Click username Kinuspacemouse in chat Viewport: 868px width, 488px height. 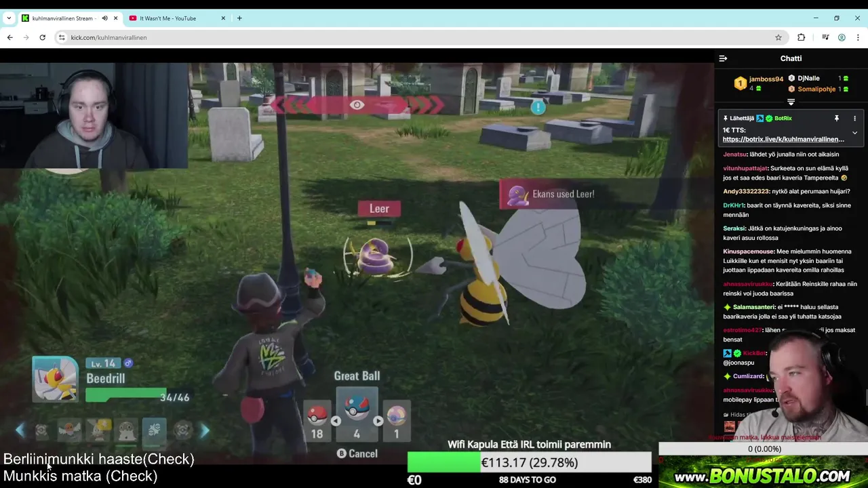click(749, 251)
